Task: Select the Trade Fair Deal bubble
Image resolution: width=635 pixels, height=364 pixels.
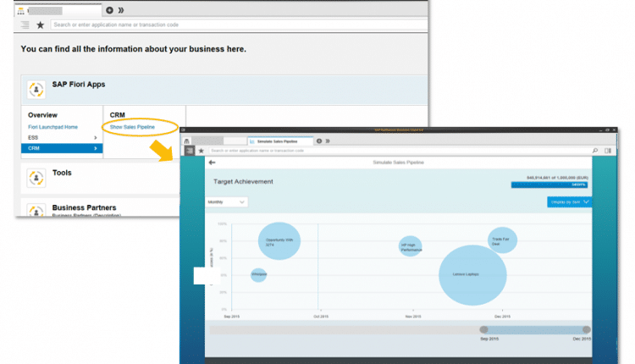Action: tap(502, 240)
